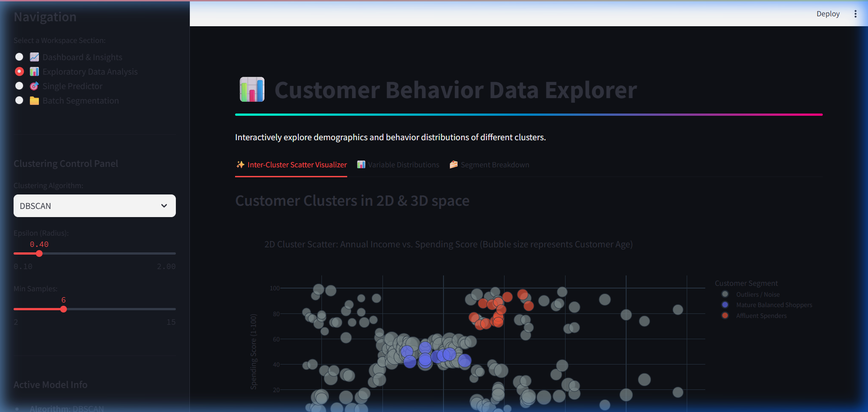Click the Customer Clusters in 2D & 3D space heading
The width and height of the screenshot is (868, 412).
(x=352, y=200)
